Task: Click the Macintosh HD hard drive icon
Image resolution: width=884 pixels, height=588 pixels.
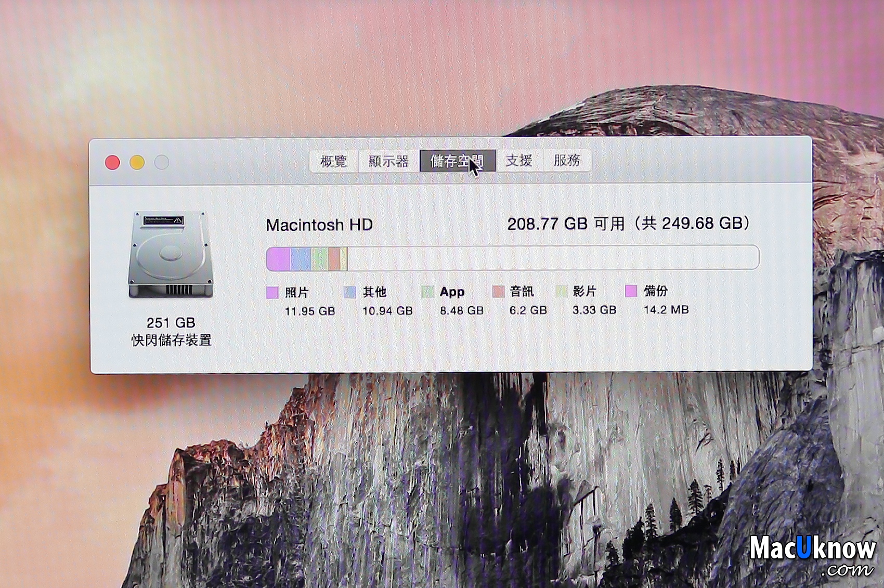Action: coord(171,254)
